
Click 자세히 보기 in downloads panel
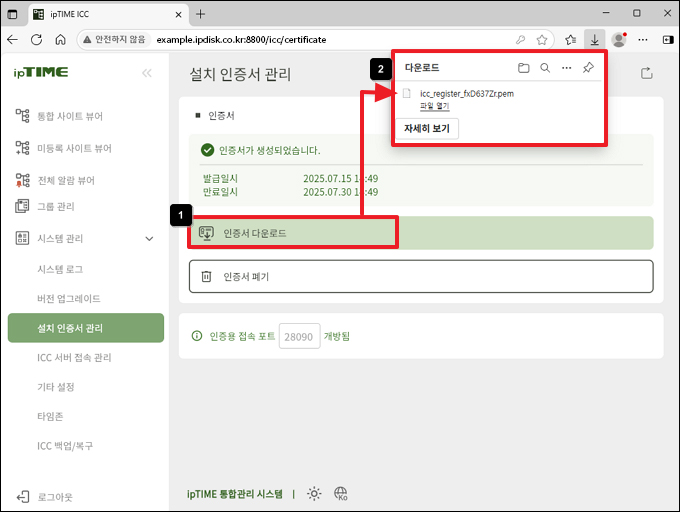coord(427,129)
